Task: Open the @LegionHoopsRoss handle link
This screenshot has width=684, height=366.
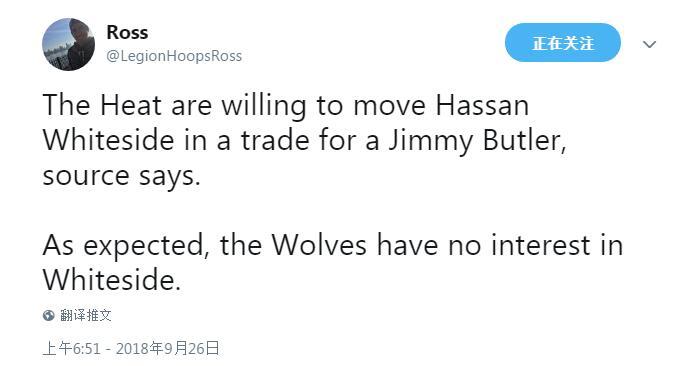Action: pos(174,56)
